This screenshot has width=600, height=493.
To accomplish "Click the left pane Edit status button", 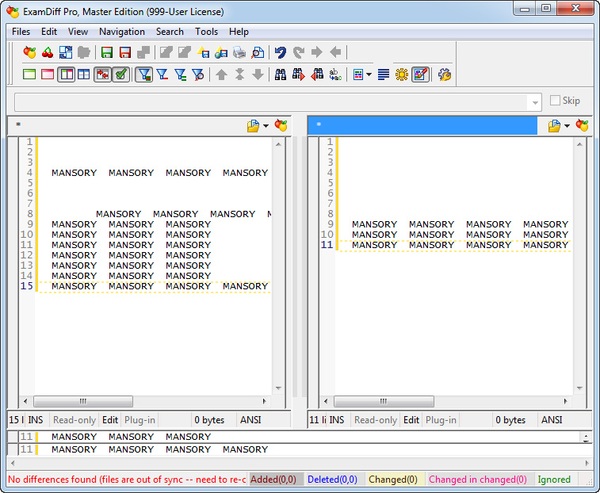I will [110, 421].
